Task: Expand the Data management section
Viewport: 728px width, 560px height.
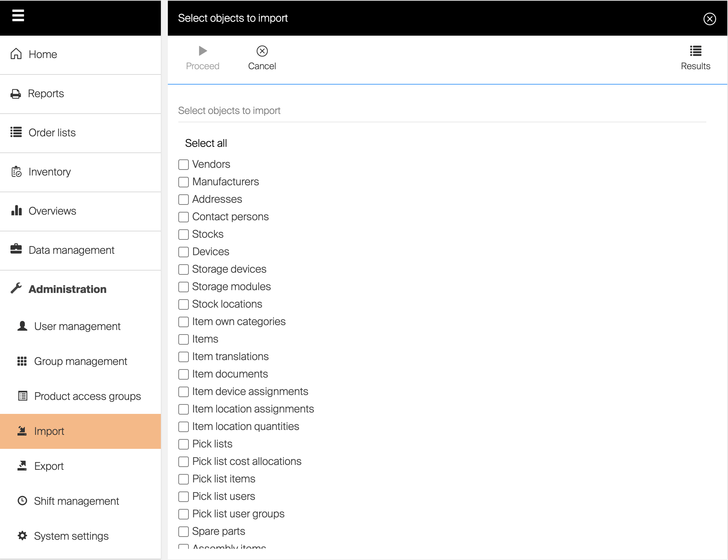Action: 71,250
